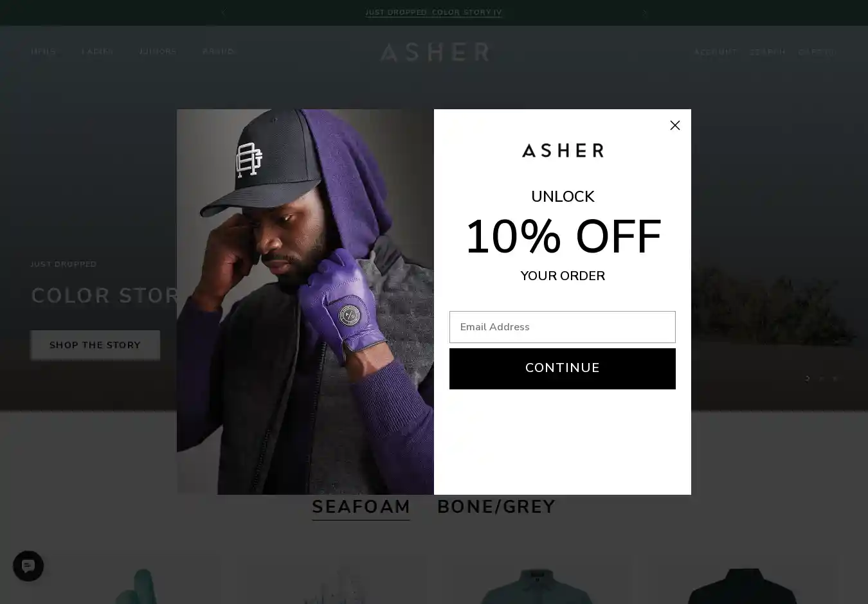Click the man in purple hoodie image
The image size is (868, 604).
pos(305,302)
